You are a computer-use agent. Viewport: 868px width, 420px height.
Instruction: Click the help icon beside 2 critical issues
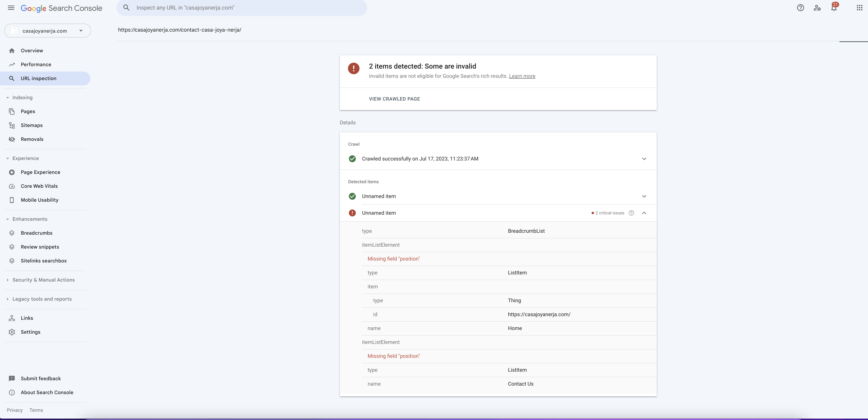[x=632, y=213]
